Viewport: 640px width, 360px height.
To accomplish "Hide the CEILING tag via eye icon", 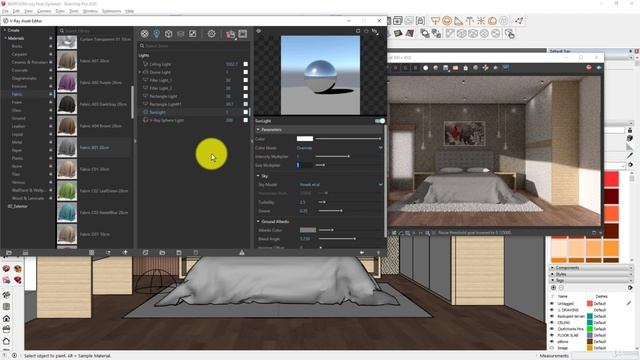I will click(552, 322).
